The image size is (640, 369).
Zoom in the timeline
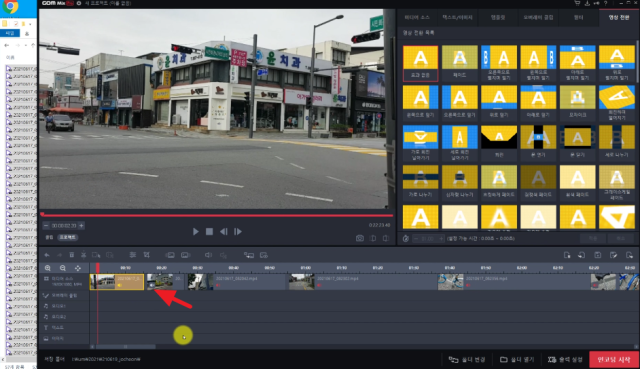coord(48,268)
